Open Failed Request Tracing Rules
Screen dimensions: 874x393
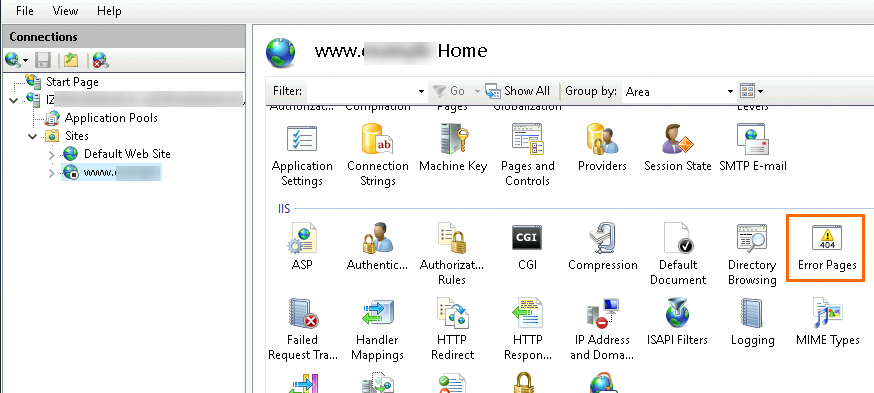[303, 330]
